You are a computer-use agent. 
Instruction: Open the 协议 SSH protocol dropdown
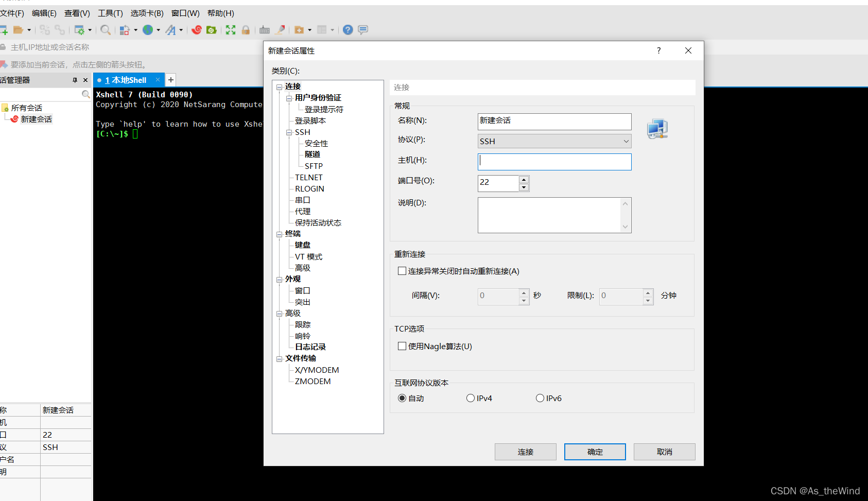[554, 141]
